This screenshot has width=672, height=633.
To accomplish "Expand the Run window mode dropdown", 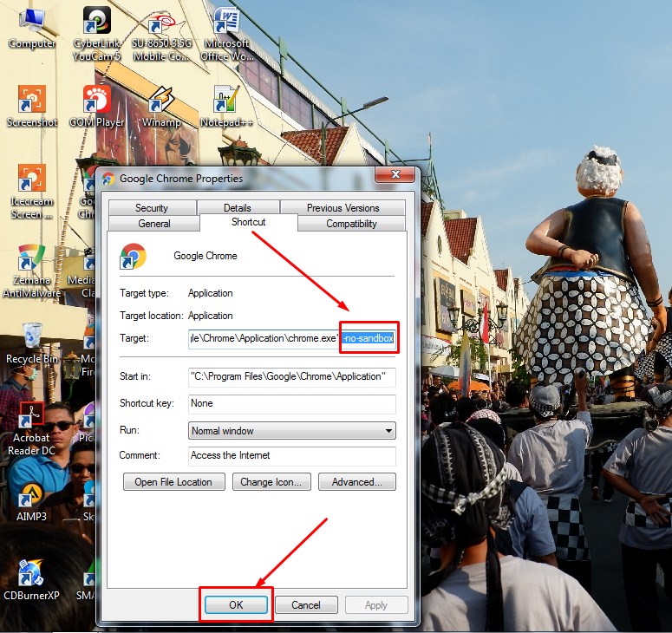I will click(x=292, y=431).
